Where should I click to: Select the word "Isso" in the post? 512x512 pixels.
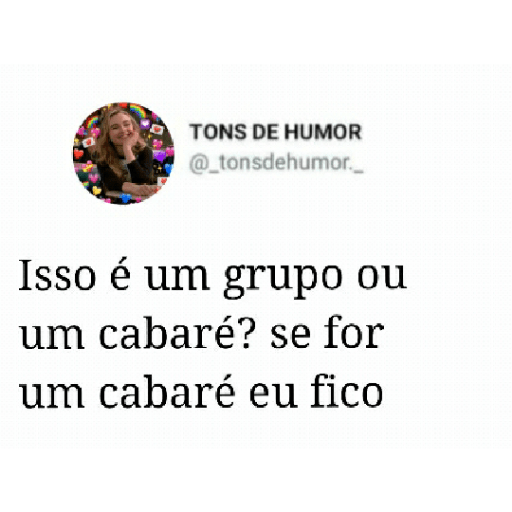(57, 275)
